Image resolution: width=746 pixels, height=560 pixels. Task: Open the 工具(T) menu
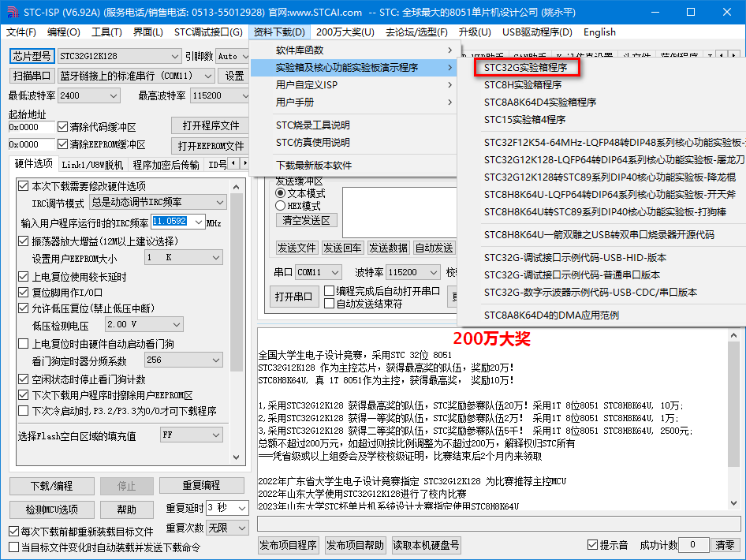click(x=106, y=32)
